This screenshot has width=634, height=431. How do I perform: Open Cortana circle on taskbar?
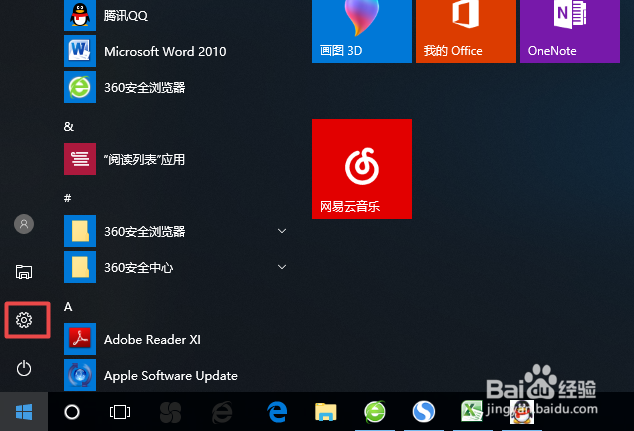pyautogui.click(x=72, y=412)
